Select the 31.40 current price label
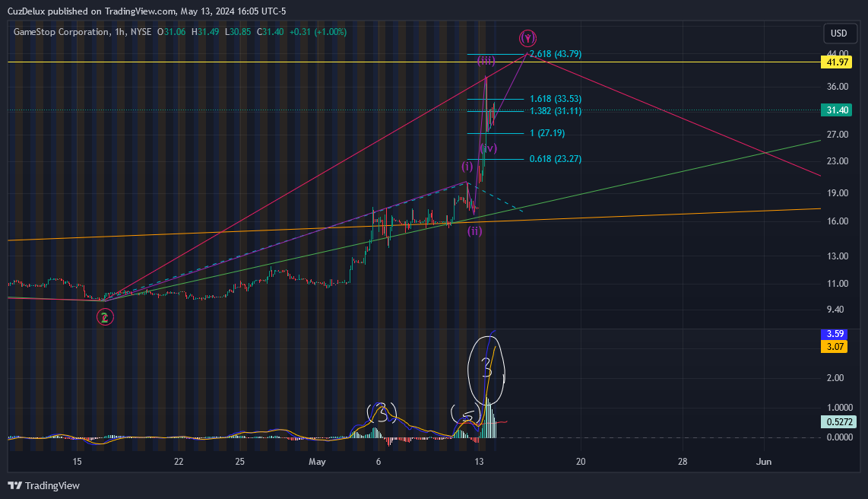 837,110
